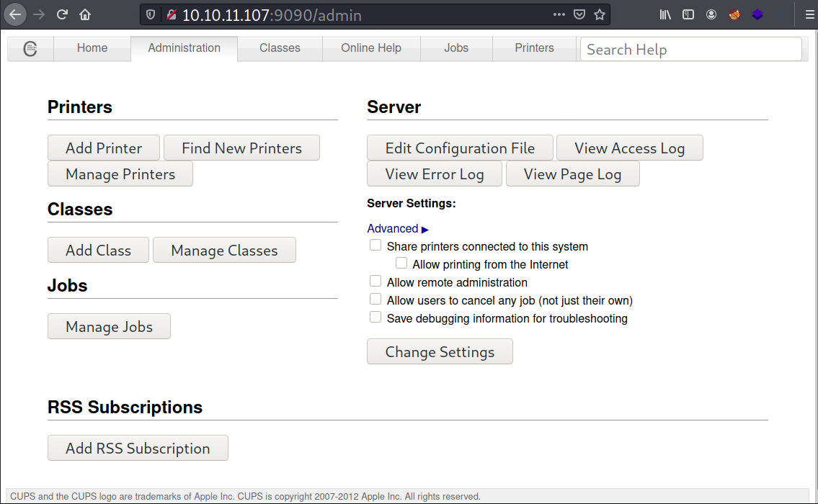Enable Share printers connected to this system
Screen dimensions: 818x504
[x=375, y=246]
